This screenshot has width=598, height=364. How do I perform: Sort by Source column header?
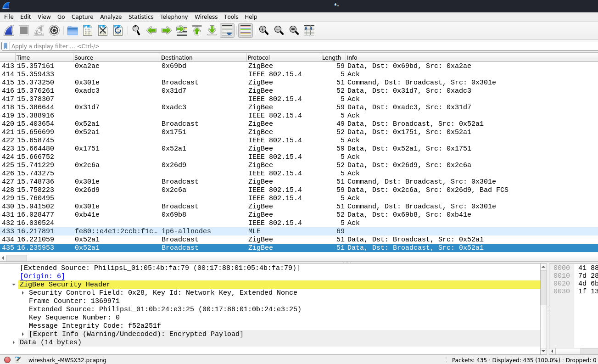coord(117,57)
